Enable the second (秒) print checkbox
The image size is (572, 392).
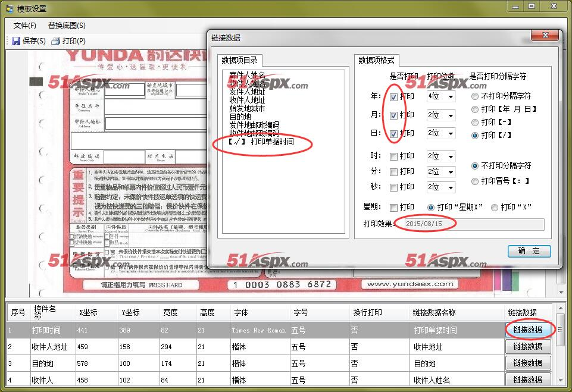tap(393, 187)
